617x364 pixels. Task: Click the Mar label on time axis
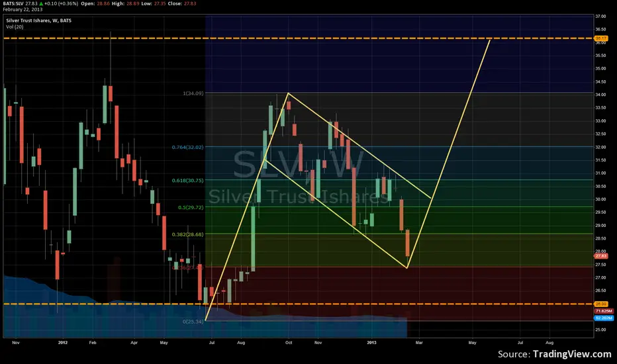click(419, 343)
